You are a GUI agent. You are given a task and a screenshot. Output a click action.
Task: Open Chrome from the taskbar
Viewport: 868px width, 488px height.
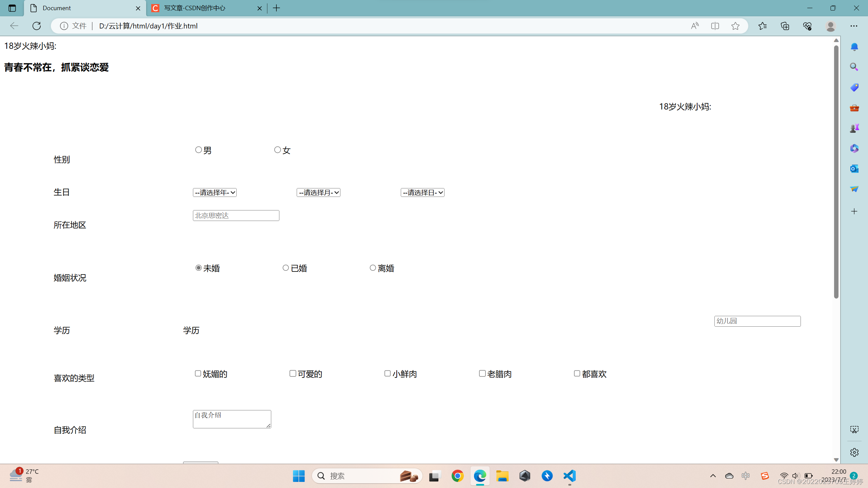(457, 475)
